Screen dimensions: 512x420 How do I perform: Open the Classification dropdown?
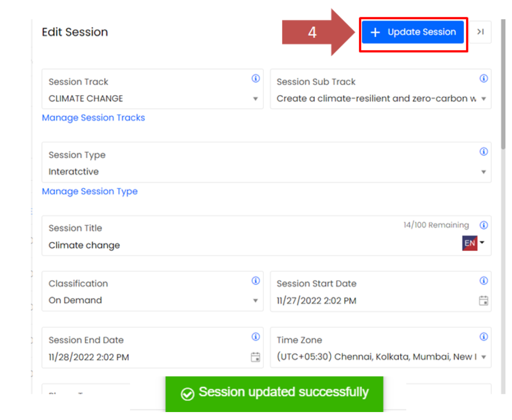coord(255,301)
